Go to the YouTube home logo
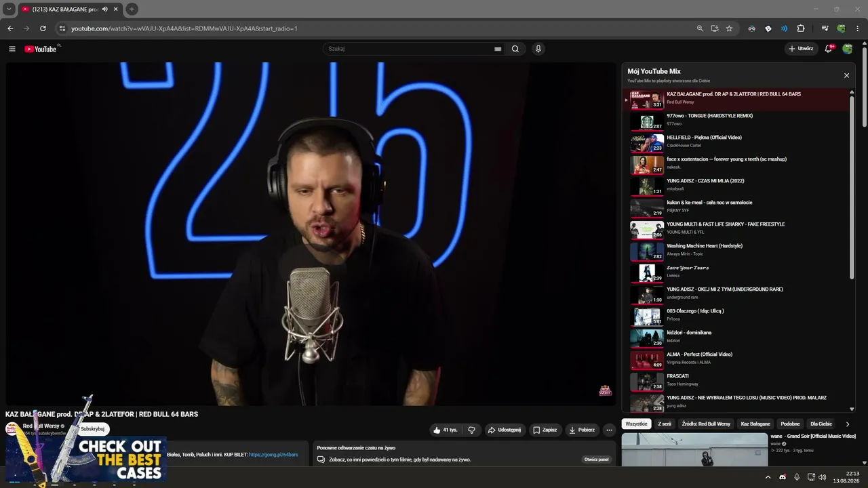This screenshot has width=868, height=488. [x=42, y=49]
